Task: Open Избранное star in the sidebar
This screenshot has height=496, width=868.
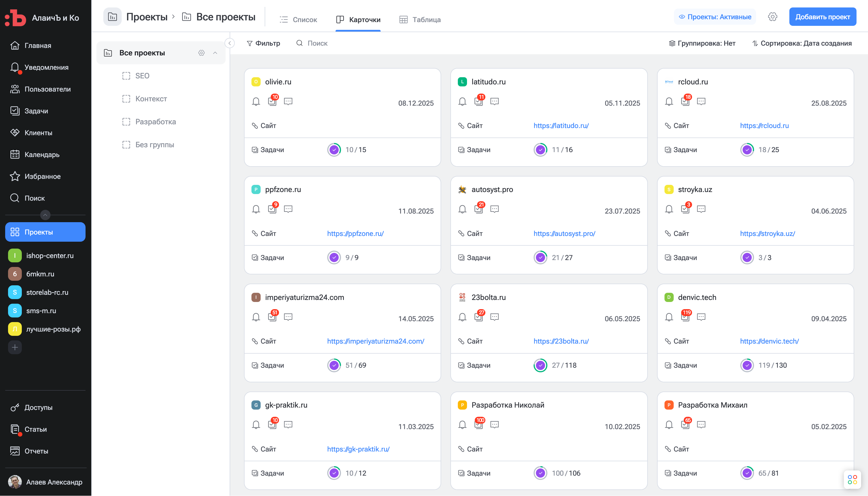Action: click(x=15, y=177)
